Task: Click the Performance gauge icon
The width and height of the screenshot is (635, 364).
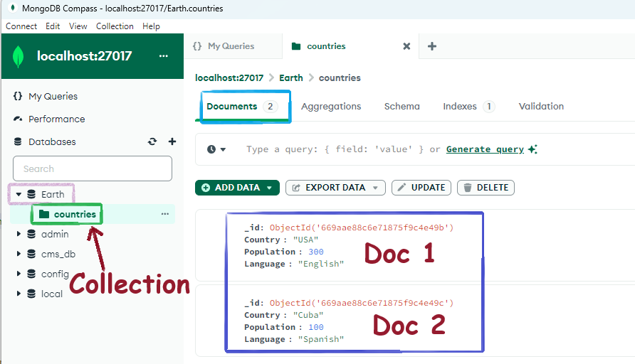Action: [x=18, y=119]
